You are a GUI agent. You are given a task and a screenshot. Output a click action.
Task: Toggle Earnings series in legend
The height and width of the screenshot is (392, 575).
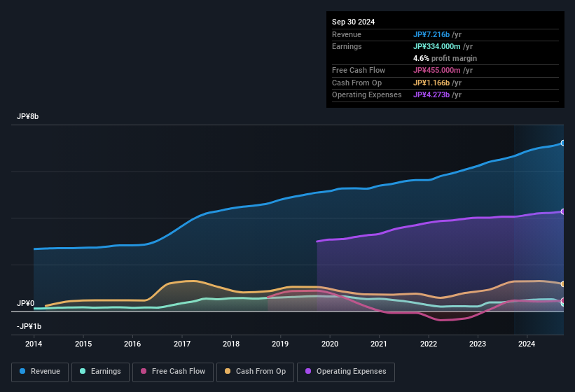tap(100, 372)
